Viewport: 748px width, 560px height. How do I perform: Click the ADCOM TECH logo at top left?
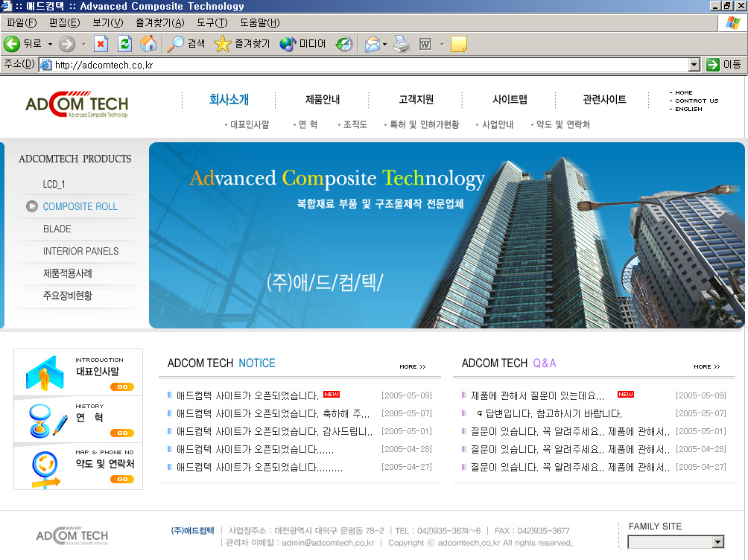coord(77,104)
